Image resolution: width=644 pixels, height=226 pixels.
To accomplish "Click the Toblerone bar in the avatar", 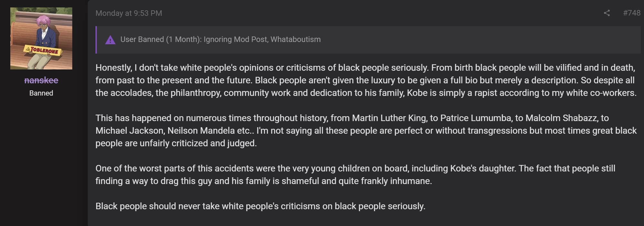I will tap(41, 51).
